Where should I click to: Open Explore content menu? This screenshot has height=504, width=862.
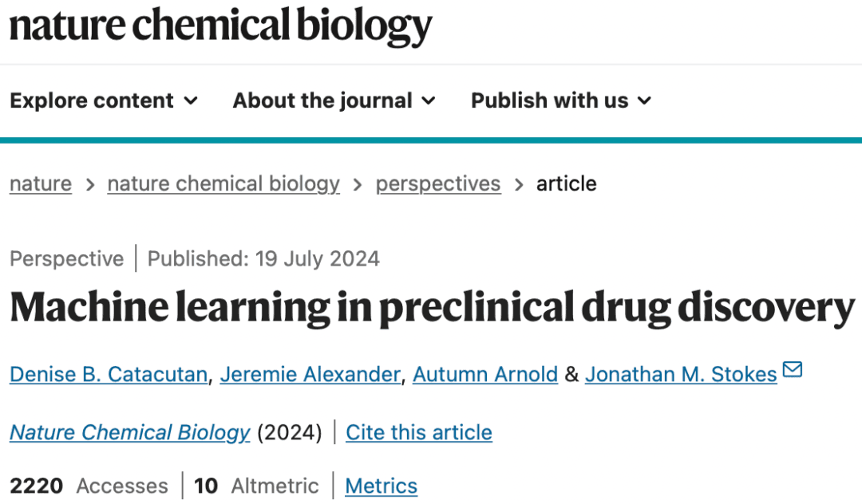(x=104, y=100)
